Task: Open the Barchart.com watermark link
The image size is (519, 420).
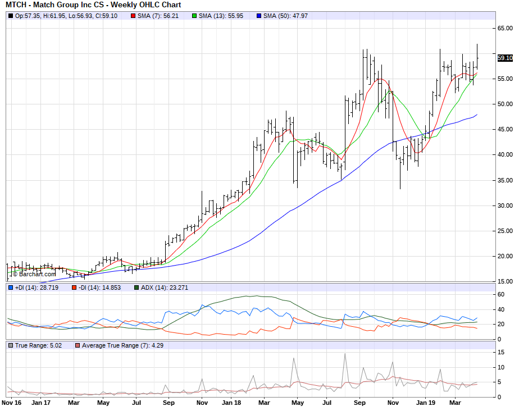Action: pyautogui.click(x=34, y=274)
